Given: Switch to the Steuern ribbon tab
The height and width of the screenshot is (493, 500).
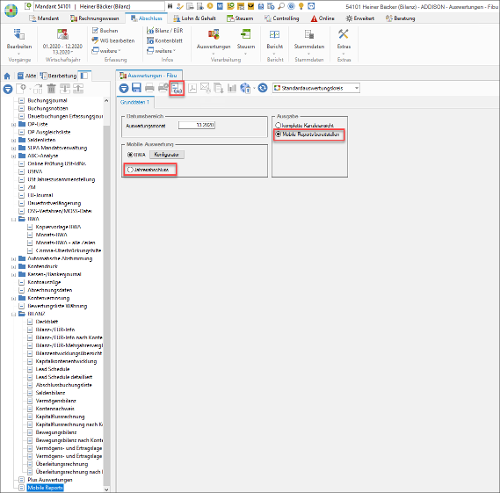Looking at the screenshot, I should point(240,18).
